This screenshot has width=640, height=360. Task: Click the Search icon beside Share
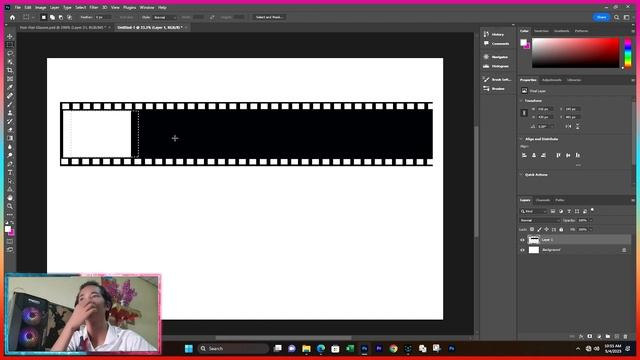617,17
